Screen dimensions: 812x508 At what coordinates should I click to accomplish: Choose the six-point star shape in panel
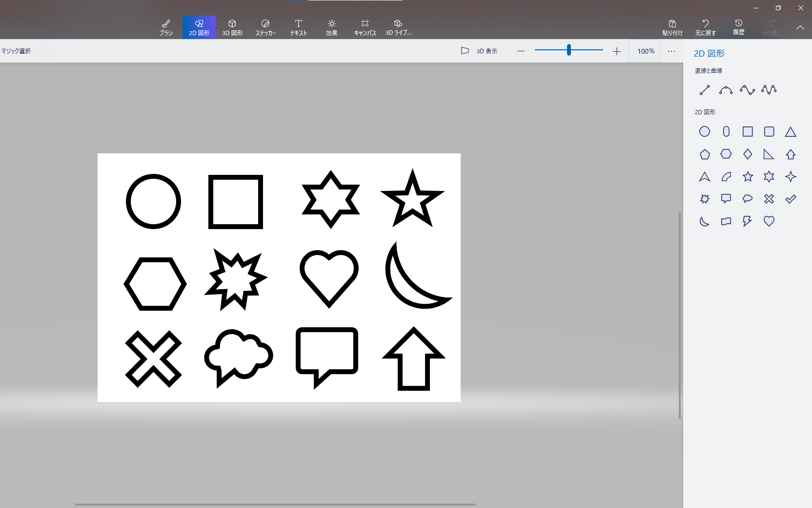[769, 176]
